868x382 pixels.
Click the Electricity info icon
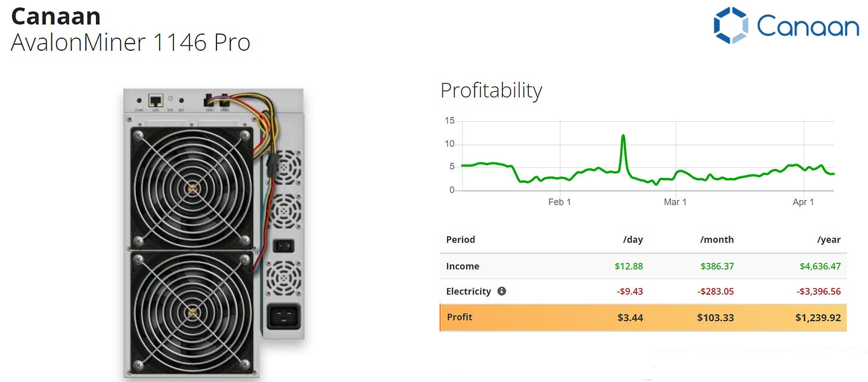501,291
